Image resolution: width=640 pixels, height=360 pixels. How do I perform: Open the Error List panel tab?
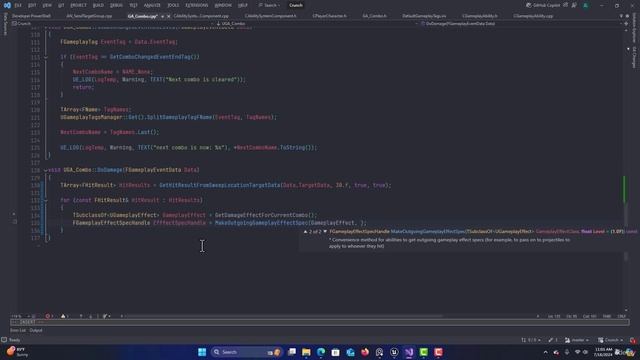(18, 330)
